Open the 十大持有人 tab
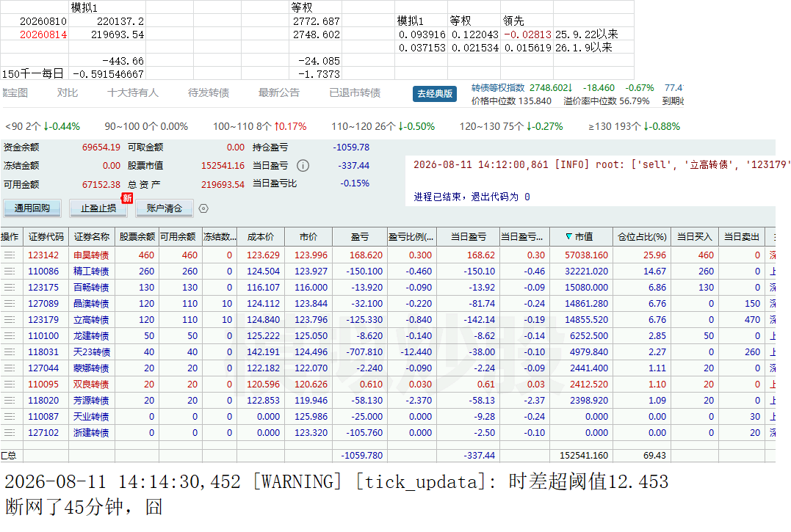The height and width of the screenshot is (532, 791). pyautogui.click(x=133, y=92)
